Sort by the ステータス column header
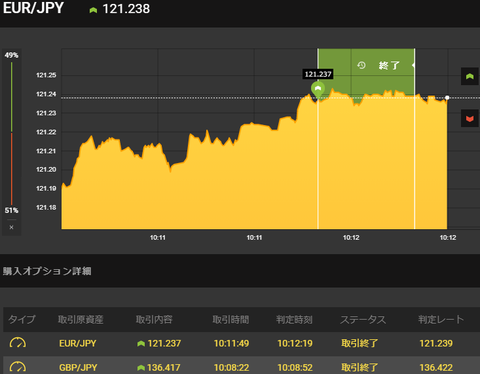 (363, 320)
